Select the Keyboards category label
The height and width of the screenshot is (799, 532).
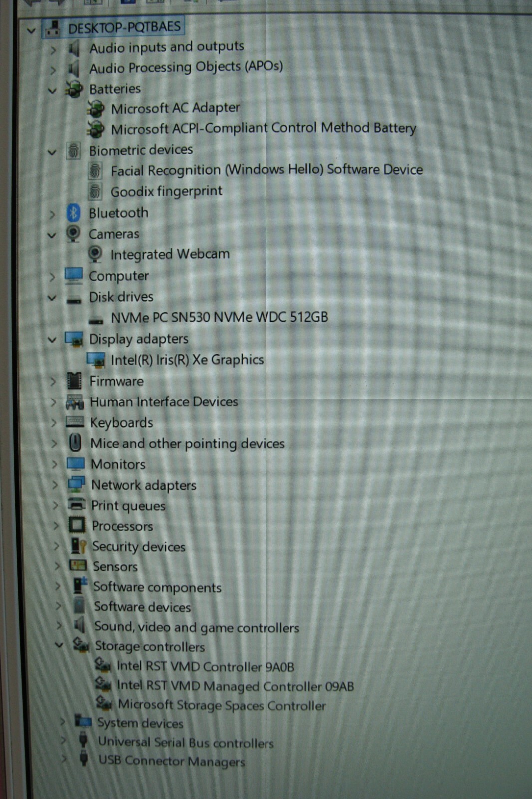click(121, 423)
